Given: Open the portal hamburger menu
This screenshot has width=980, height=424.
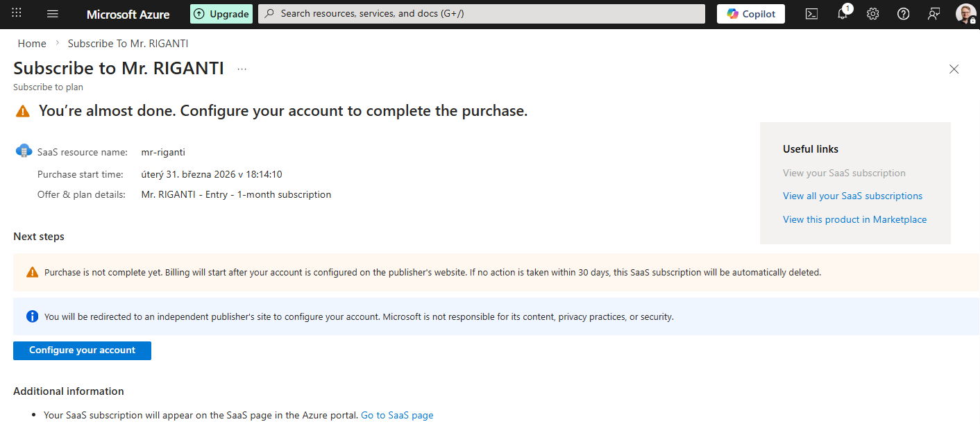Looking at the screenshot, I should point(53,14).
